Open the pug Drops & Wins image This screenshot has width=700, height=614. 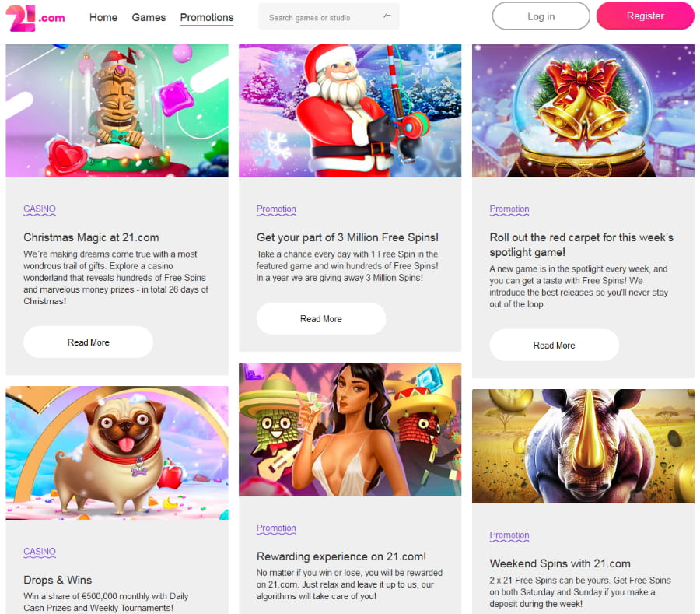tap(117, 453)
